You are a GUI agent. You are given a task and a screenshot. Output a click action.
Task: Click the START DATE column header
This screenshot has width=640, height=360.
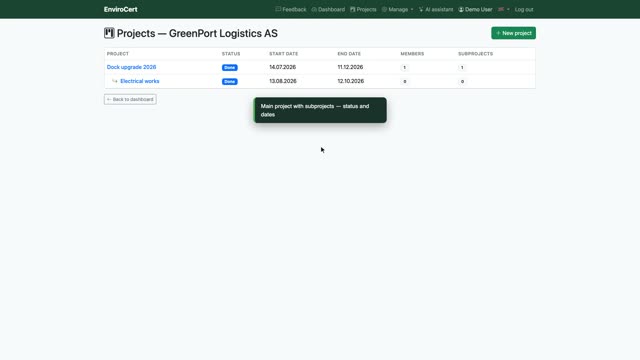point(284,54)
